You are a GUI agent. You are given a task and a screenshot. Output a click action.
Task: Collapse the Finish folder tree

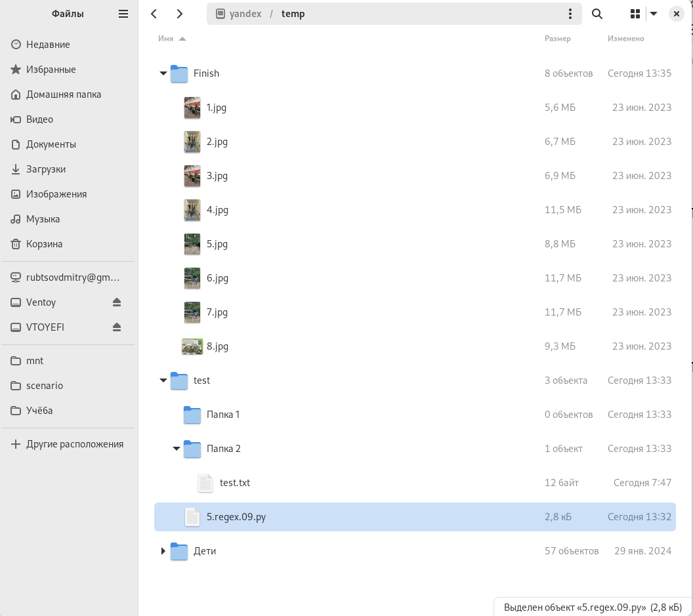163,73
